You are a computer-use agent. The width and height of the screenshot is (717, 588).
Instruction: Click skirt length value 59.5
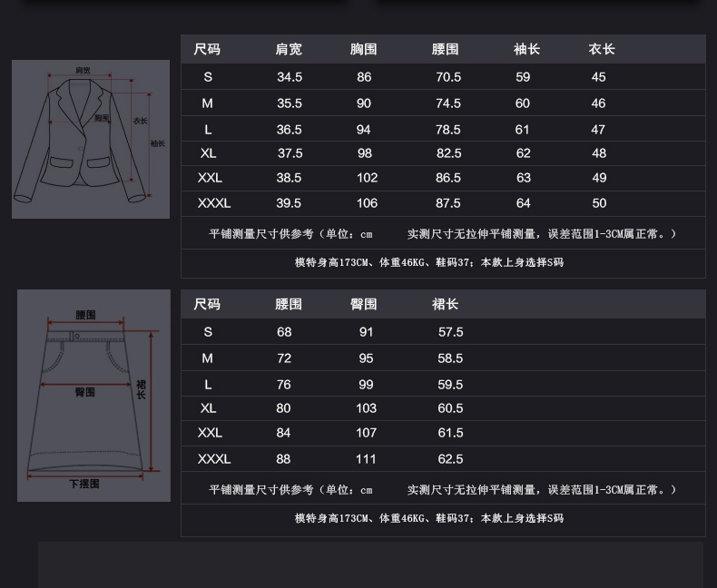450,385
